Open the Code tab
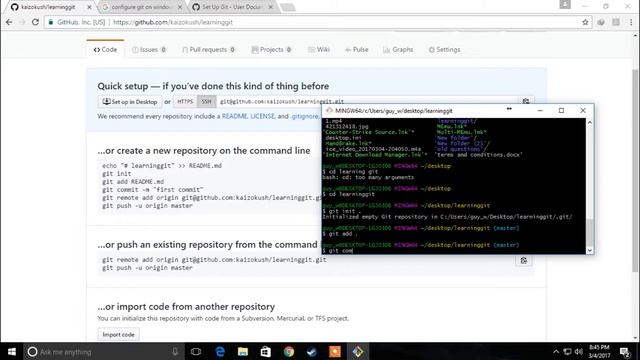The height and width of the screenshot is (360, 640). click(x=105, y=49)
